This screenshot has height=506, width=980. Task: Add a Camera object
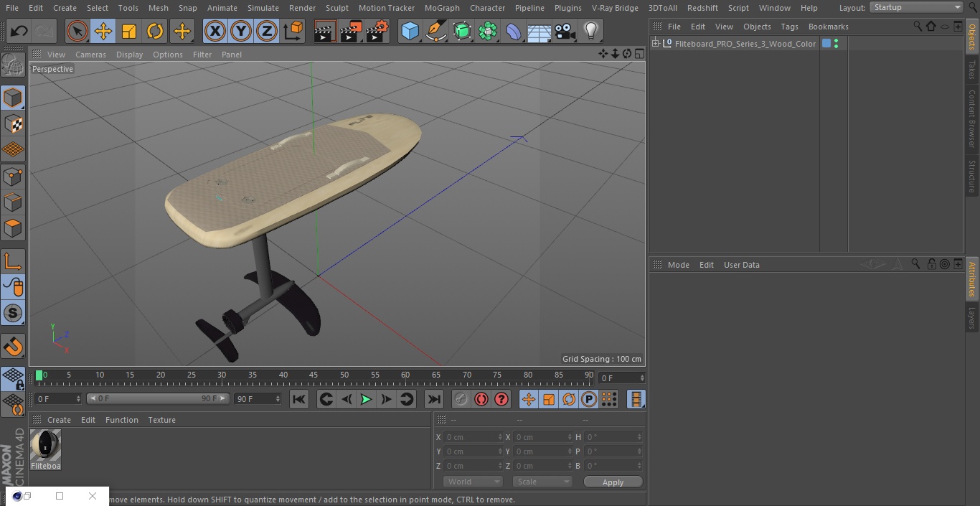click(x=565, y=31)
